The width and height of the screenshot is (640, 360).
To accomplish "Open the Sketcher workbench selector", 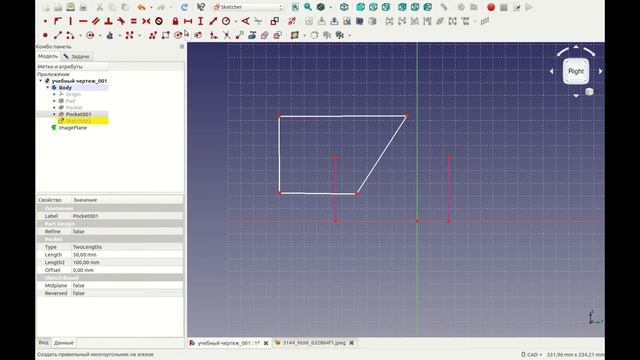I will (248, 7).
